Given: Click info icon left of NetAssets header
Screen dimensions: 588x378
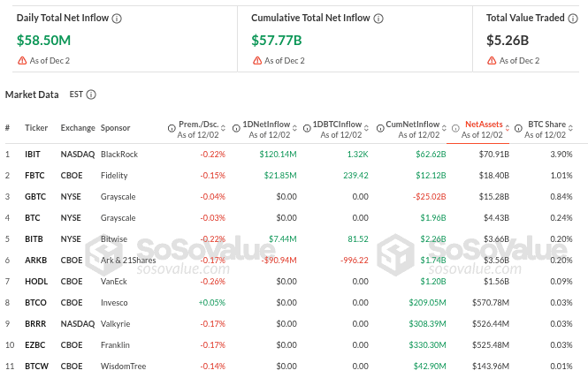Looking at the screenshot, I should coord(456,128).
